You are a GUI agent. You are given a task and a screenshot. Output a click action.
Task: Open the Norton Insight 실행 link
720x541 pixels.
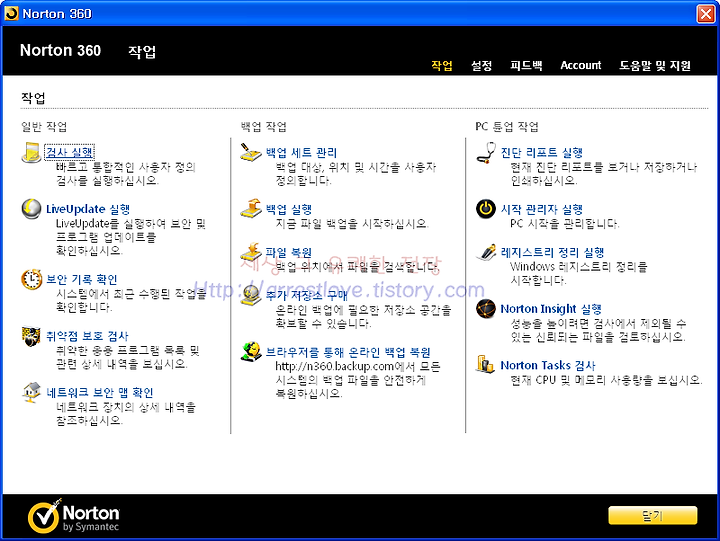coord(551,309)
